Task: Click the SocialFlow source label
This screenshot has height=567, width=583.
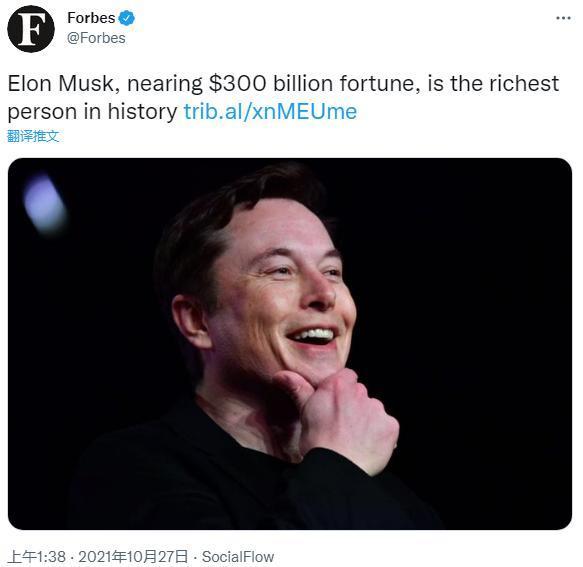Action: pos(238,557)
